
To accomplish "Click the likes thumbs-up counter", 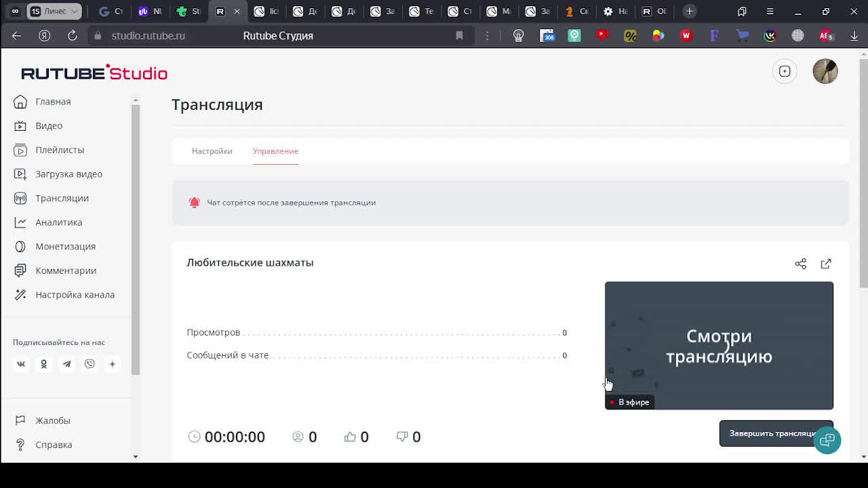I will (356, 437).
